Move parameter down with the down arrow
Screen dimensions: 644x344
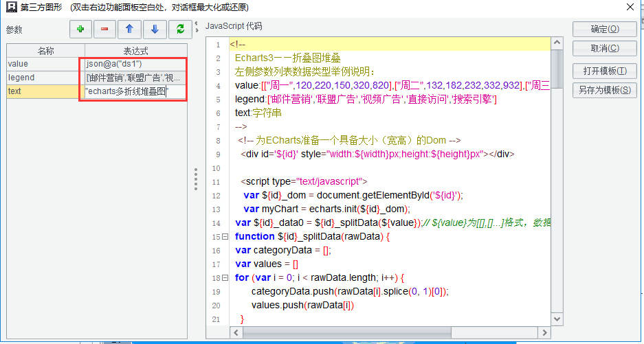coord(155,29)
